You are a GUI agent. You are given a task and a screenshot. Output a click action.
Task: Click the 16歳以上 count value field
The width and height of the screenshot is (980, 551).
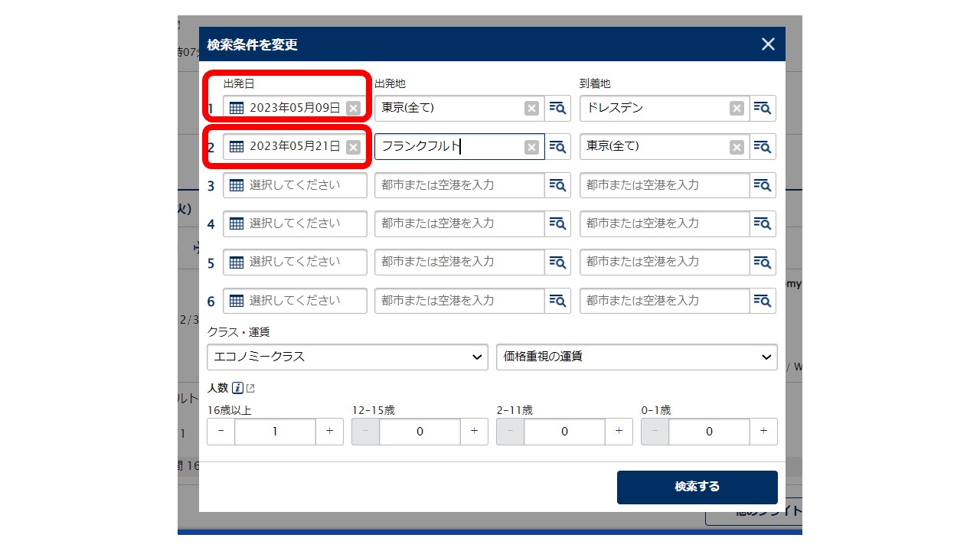[x=276, y=432]
